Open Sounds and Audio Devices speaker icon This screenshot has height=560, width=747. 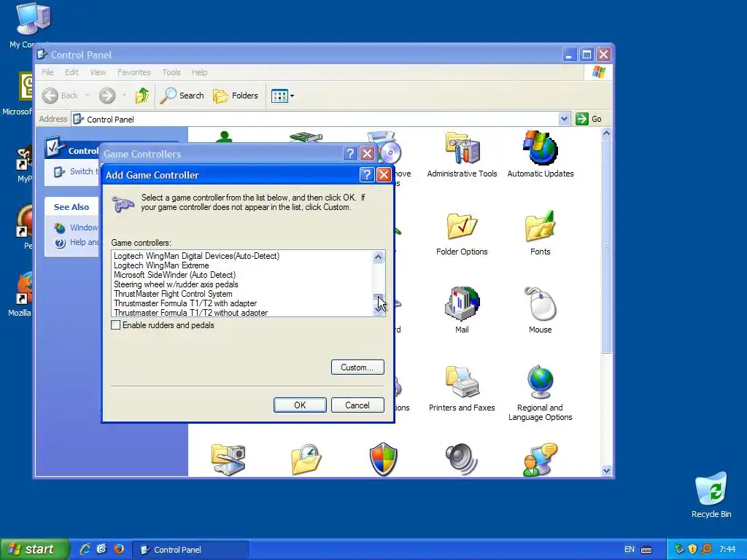pos(461,459)
